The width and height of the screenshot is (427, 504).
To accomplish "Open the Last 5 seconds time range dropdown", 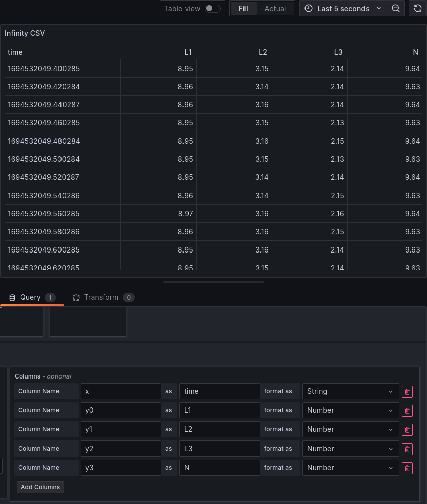I will click(343, 8).
